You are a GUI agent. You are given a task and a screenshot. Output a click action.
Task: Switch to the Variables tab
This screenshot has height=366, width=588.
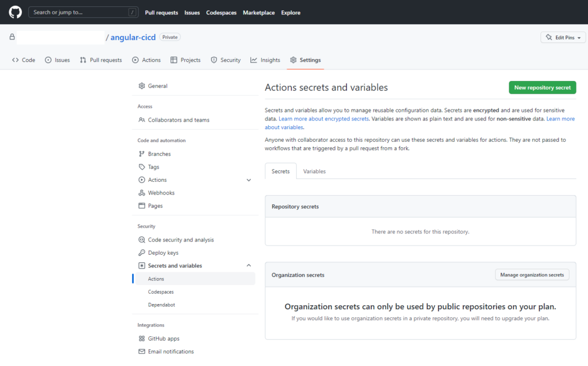click(314, 171)
